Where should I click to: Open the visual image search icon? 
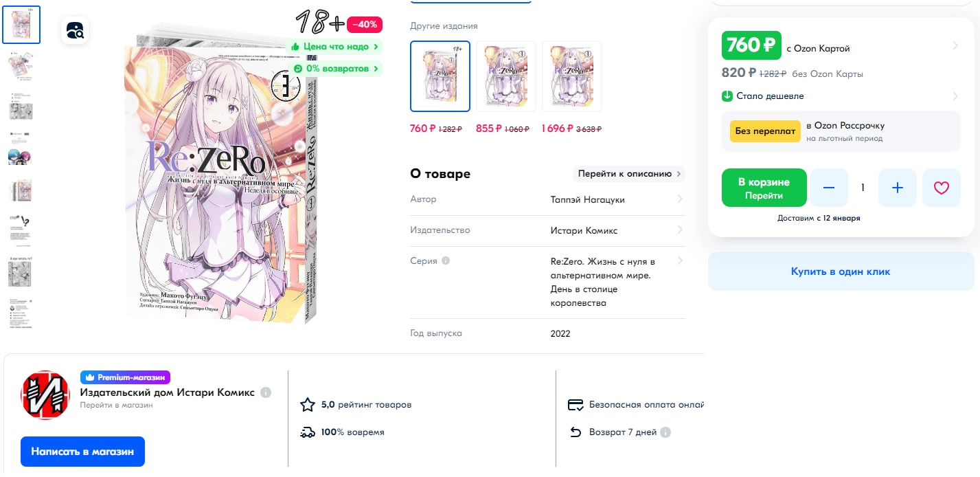coord(74,30)
